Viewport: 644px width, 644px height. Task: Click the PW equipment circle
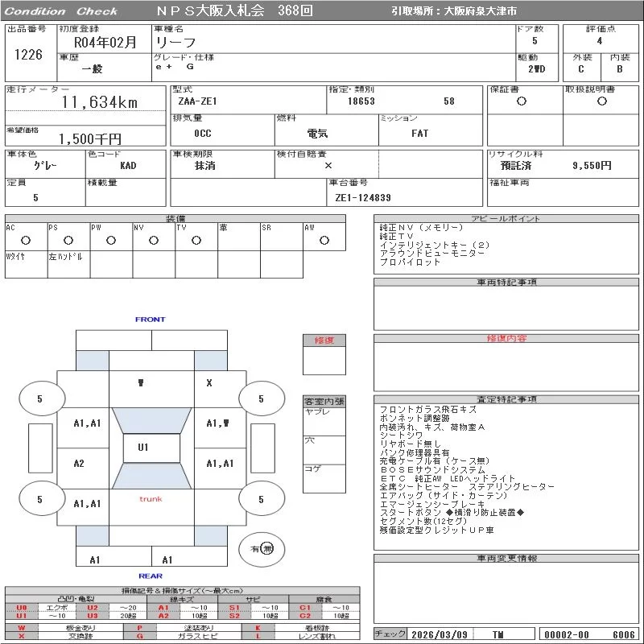pyautogui.click(x=111, y=240)
